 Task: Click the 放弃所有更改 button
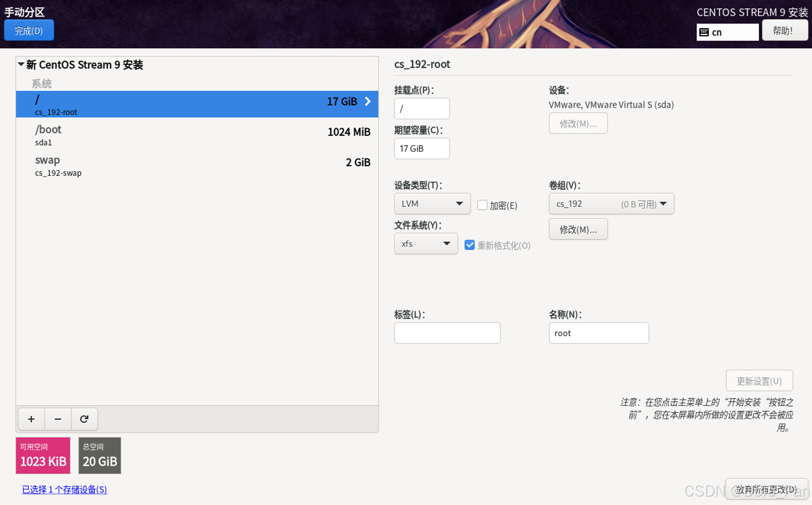[x=767, y=489]
